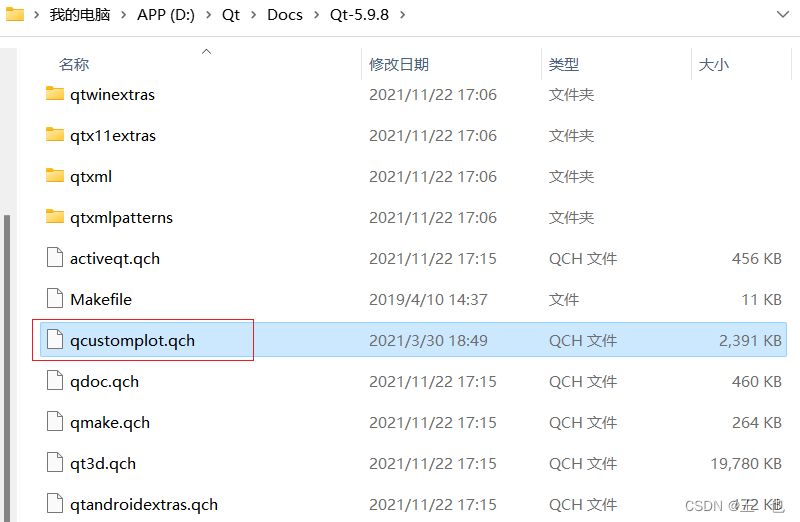Click the 456 KB size of activeqt.qch
The image size is (800, 522).
point(757,259)
